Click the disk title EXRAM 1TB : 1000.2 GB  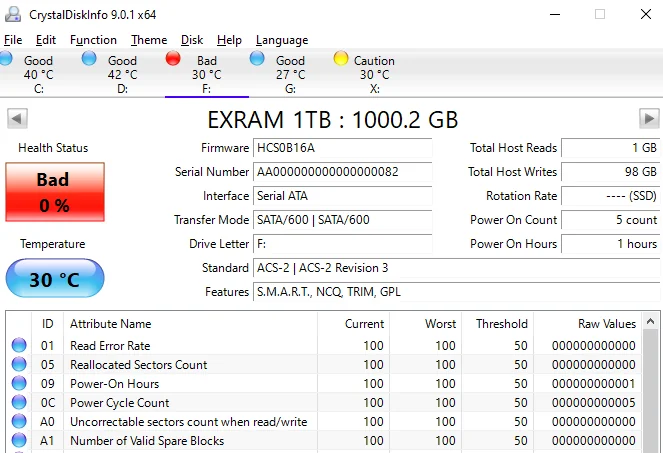[x=333, y=120]
